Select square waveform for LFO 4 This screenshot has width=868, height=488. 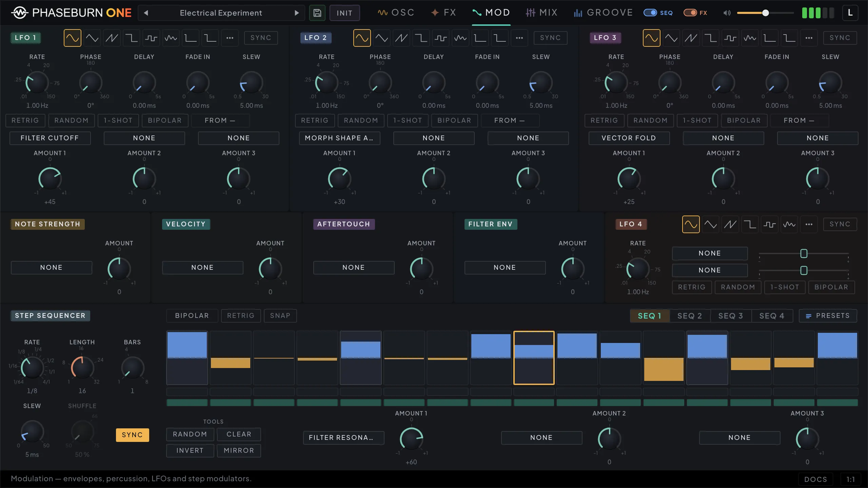click(x=750, y=224)
